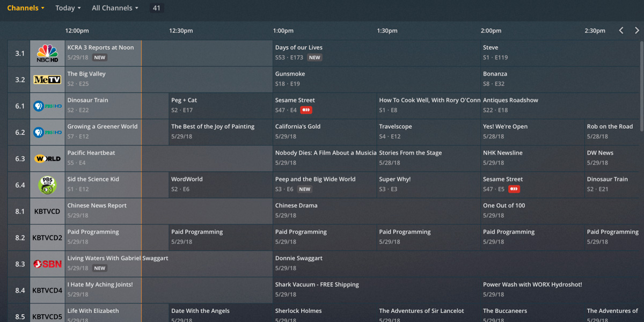Select the KBTVCD5 channel 8.5 label
This screenshot has height=322, width=644.
pyautogui.click(x=47, y=316)
